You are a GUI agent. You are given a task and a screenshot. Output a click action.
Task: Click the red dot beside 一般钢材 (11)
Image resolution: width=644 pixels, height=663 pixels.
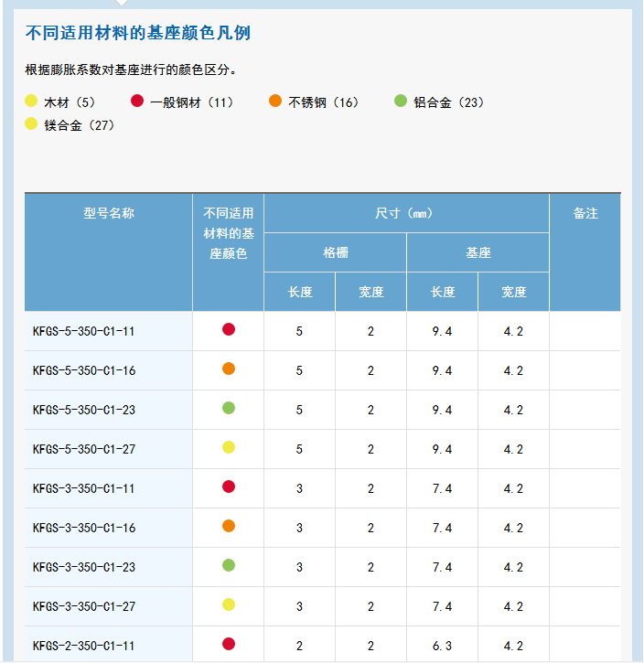click(x=137, y=102)
